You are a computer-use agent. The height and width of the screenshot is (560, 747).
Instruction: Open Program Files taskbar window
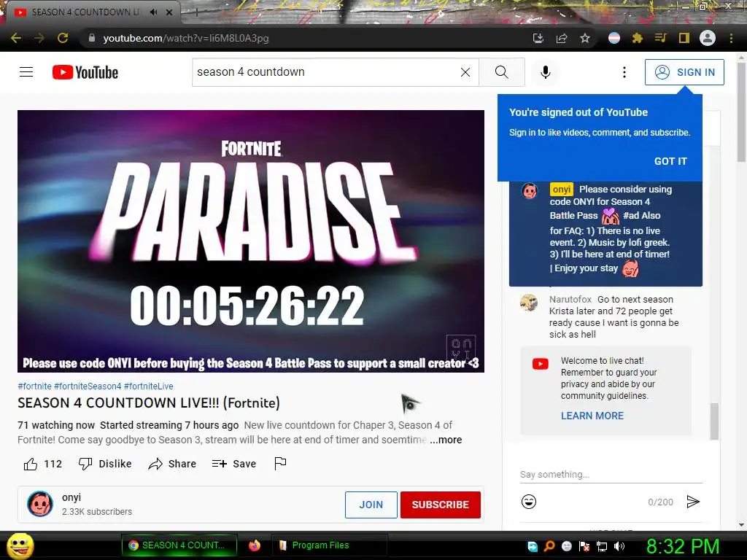click(329, 545)
